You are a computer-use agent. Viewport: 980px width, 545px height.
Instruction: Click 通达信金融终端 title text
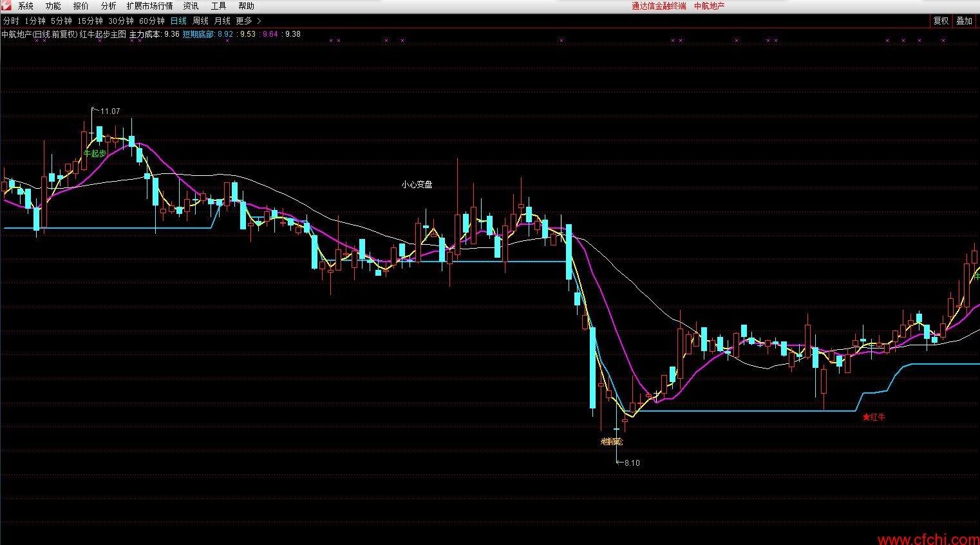[x=659, y=6]
